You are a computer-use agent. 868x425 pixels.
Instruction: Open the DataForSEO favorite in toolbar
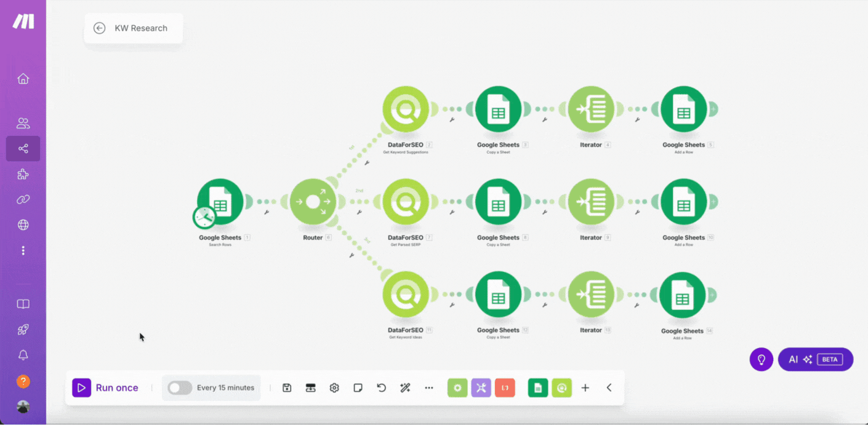(x=561, y=387)
